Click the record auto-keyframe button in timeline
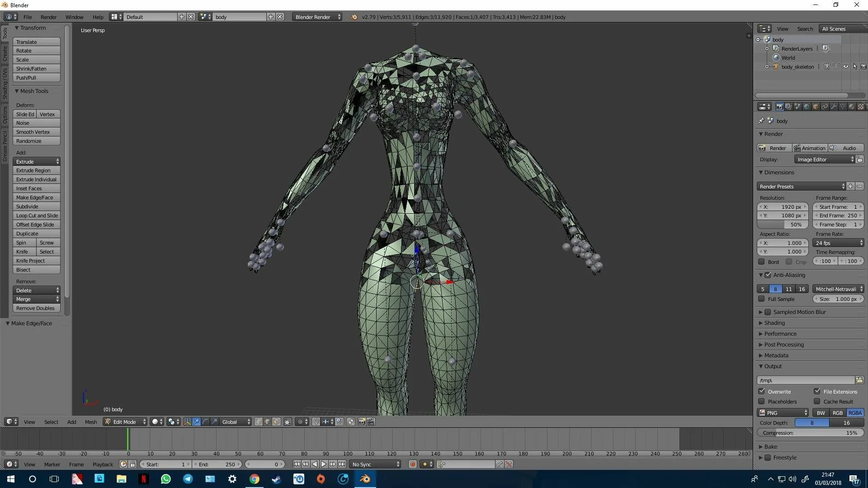Viewport: 868px width, 488px height. 412,464
